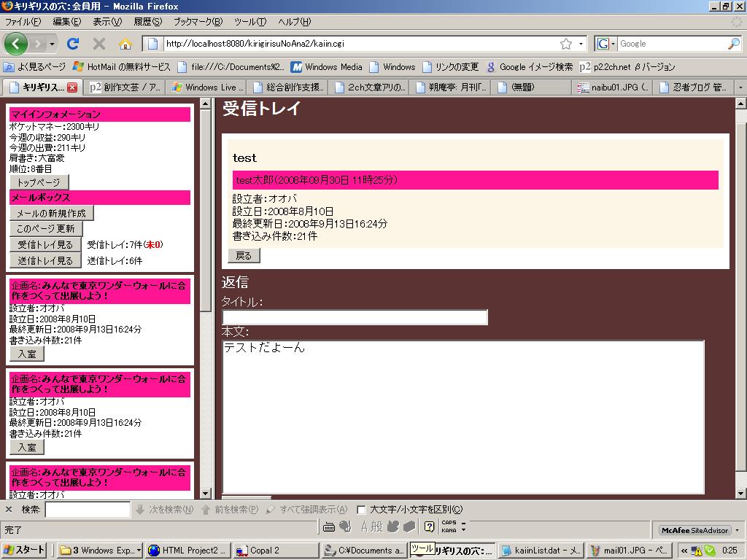Click into the address bar URL field

[x=360, y=44]
